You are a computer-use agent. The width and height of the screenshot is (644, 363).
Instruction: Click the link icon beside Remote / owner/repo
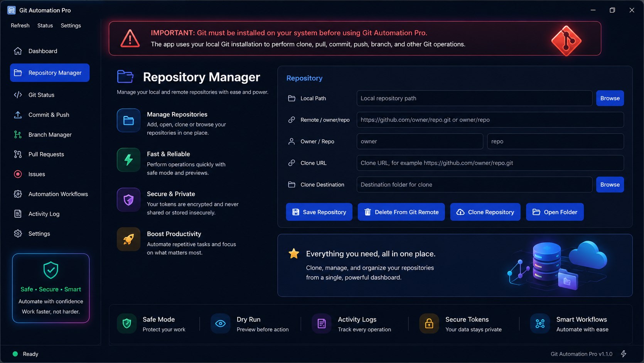pyautogui.click(x=292, y=120)
